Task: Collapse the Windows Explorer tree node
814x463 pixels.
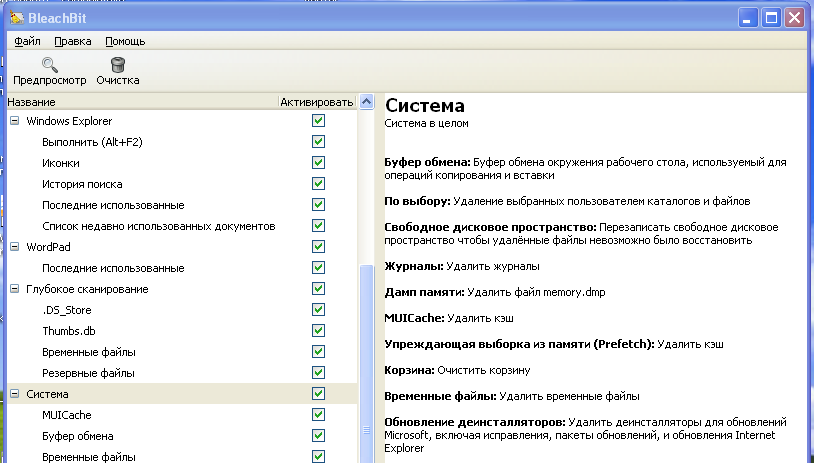Action: (15, 121)
